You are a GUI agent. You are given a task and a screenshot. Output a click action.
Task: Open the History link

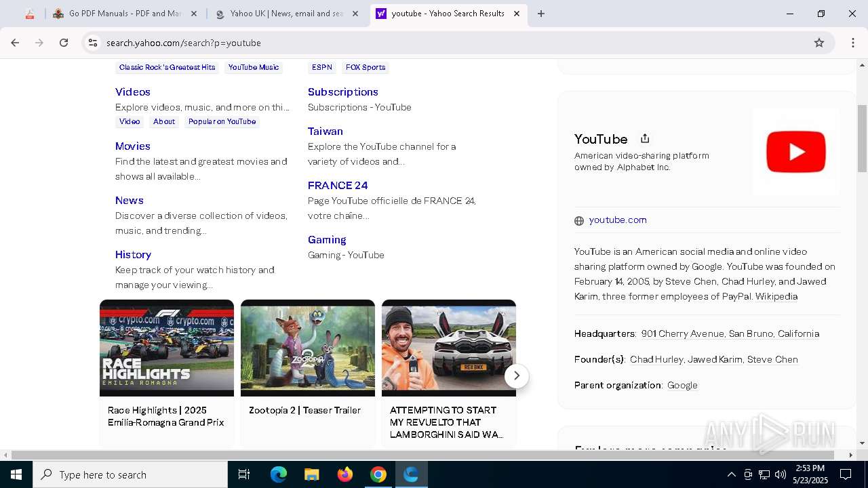point(133,254)
